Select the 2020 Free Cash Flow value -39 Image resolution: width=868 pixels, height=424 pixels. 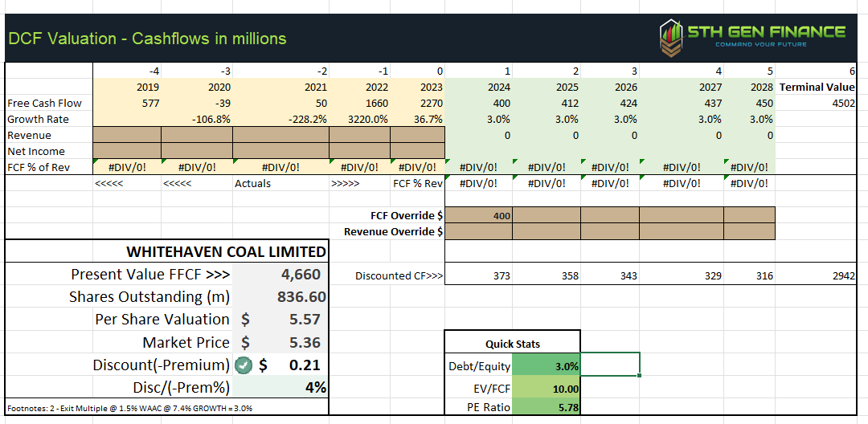pos(197,103)
